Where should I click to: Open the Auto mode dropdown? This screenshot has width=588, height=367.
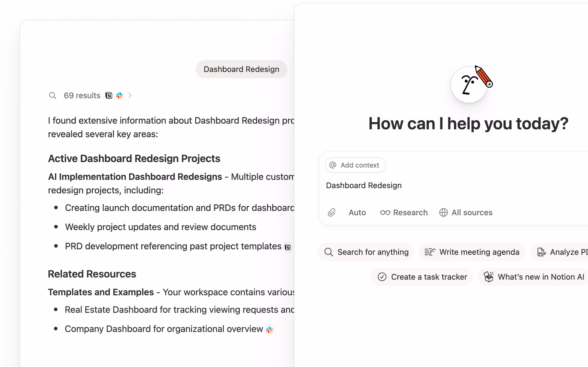tap(357, 212)
